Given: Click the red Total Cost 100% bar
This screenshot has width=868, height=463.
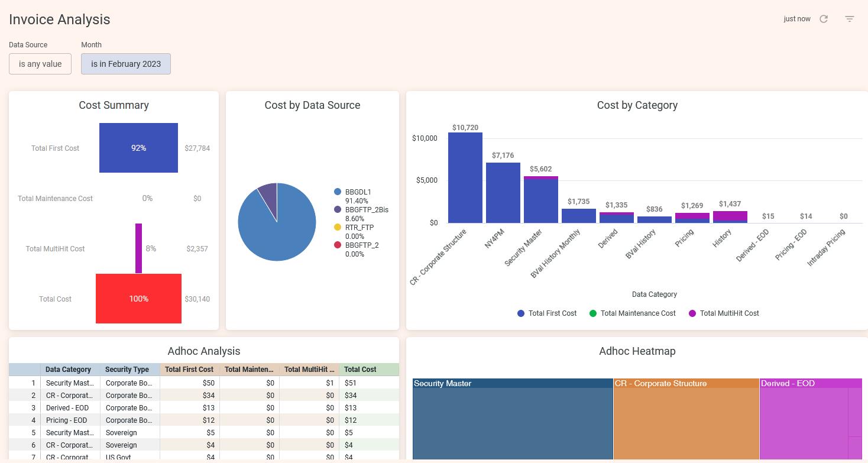Looking at the screenshot, I should tap(138, 299).
